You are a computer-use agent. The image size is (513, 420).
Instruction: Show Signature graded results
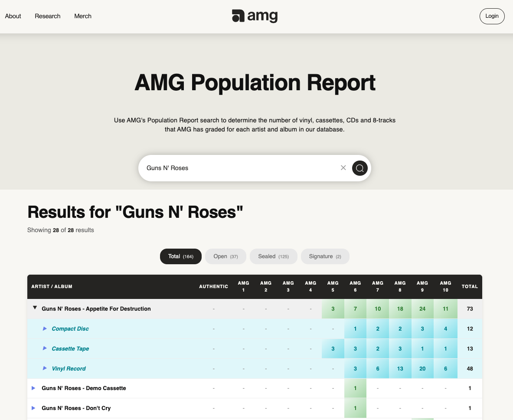pos(325,256)
